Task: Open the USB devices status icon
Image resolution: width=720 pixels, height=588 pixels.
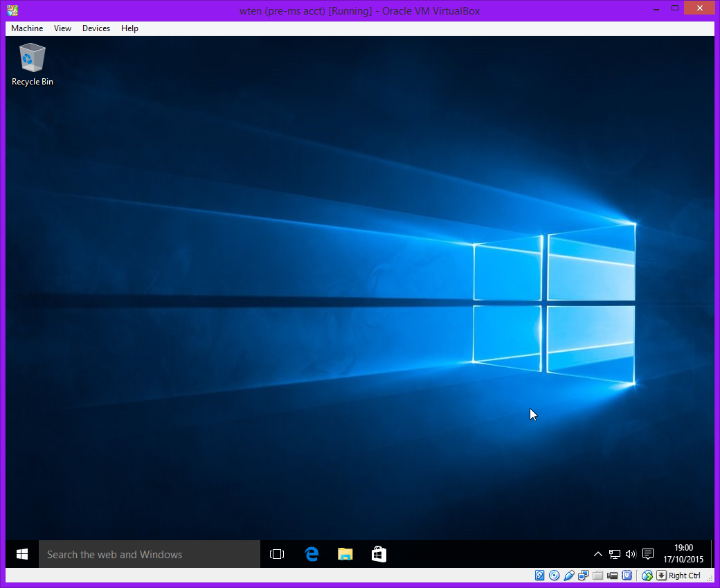Action: tap(568, 576)
